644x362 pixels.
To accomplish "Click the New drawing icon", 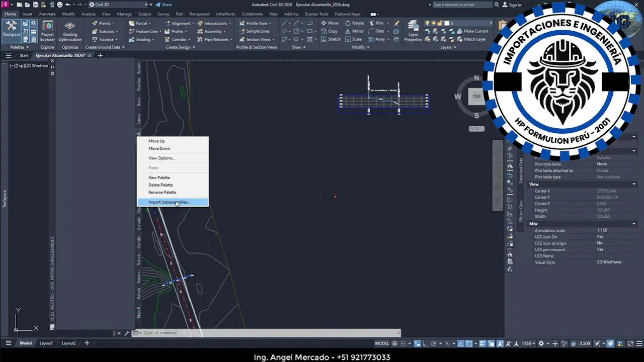I will (x=19, y=5).
